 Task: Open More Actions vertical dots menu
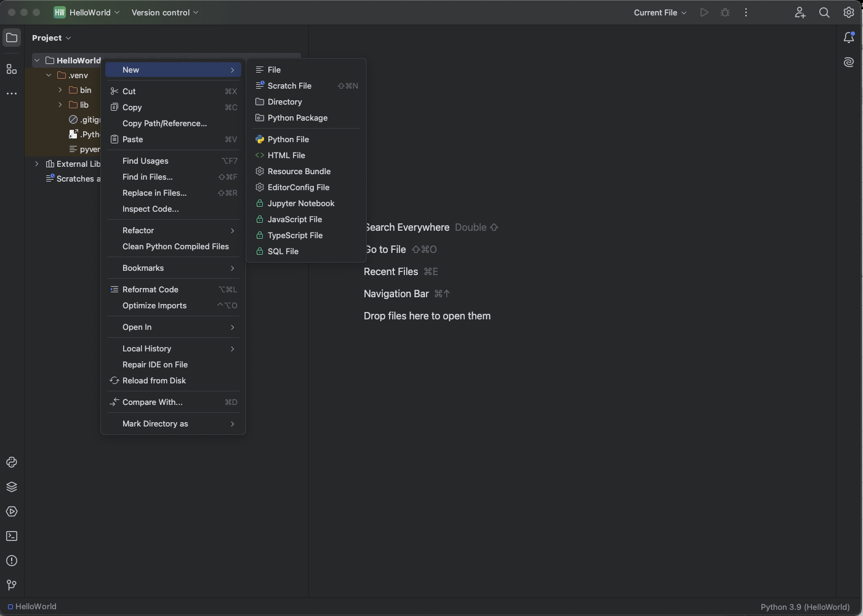pyautogui.click(x=746, y=12)
